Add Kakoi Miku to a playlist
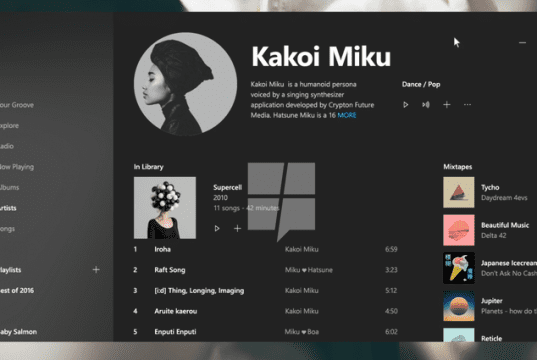Image resolution: width=537 pixels, height=360 pixels. [x=447, y=105]
